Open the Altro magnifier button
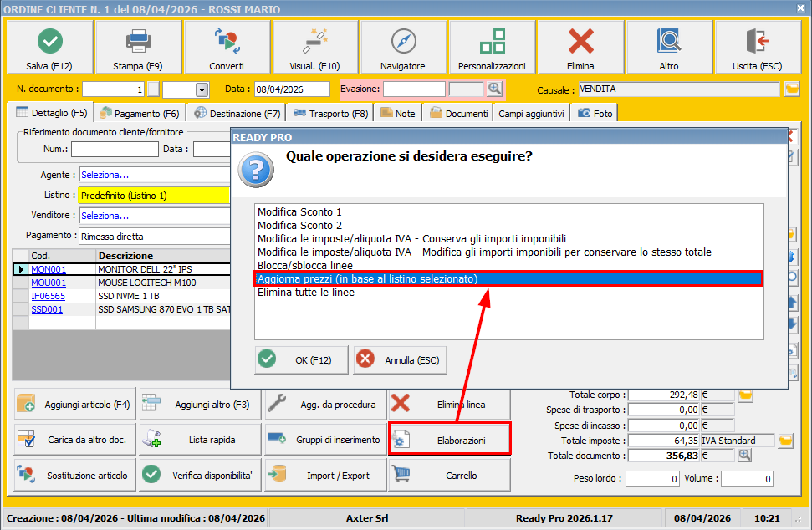This screenshot has width=812, height=530. (669, 47)
